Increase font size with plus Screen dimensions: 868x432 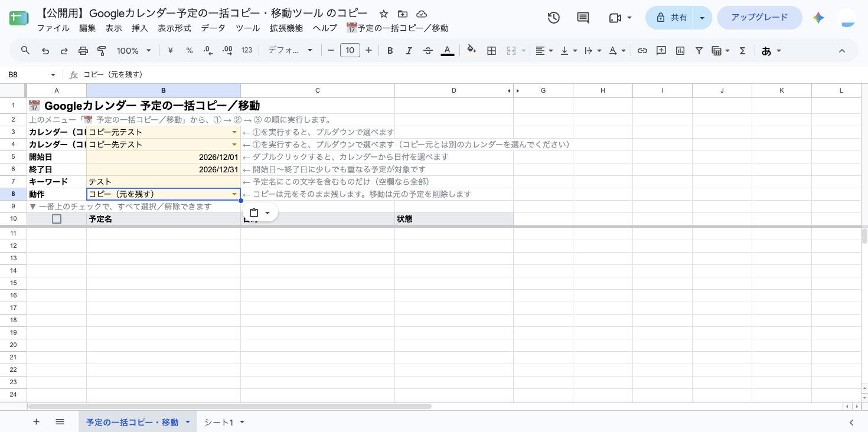(x=369, y=51)
